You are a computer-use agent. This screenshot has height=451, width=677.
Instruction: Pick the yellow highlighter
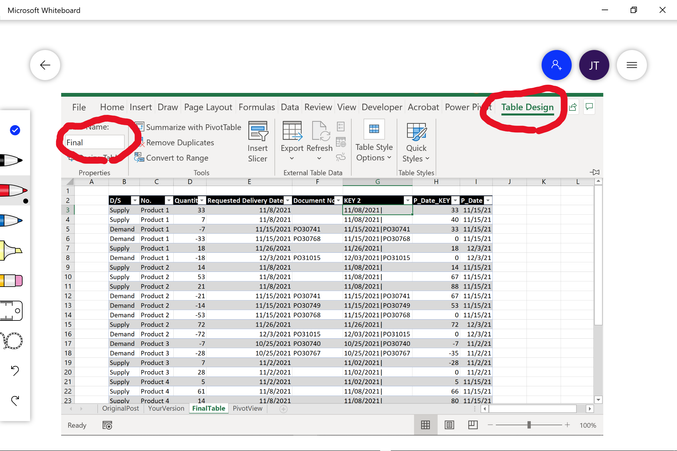tap(11, 251)
